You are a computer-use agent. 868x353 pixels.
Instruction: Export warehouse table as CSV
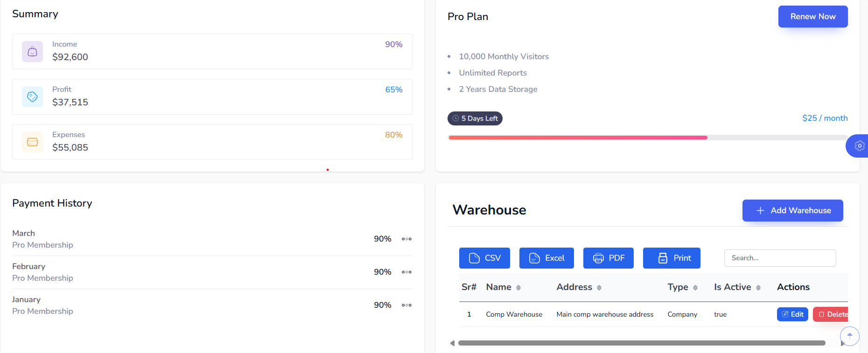click(484, 258)
